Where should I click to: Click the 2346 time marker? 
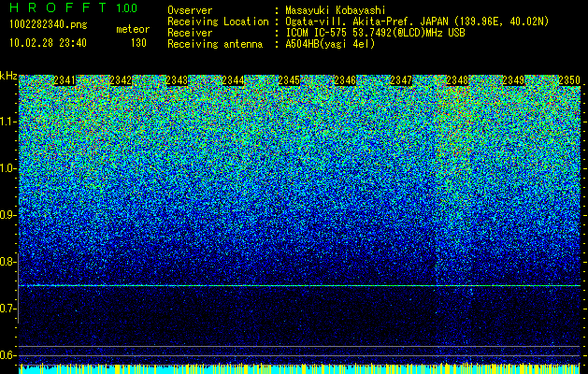(x=345, y=80)
